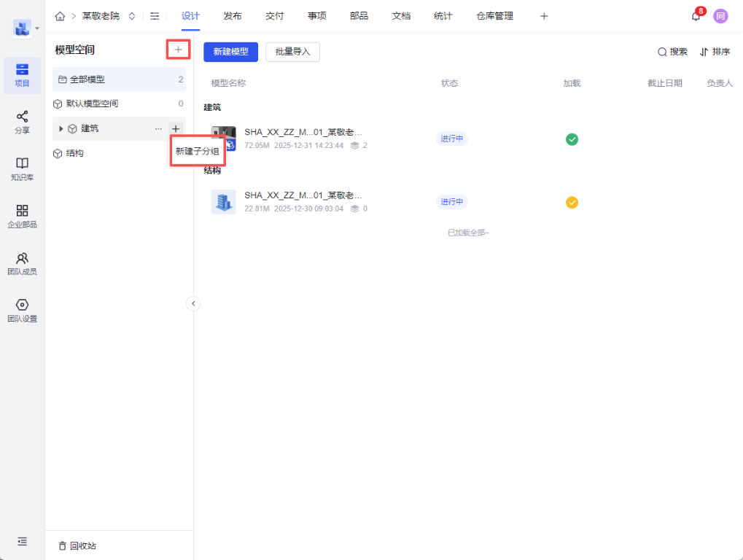
Task: Click green loaded status checkmark
Action: coord(572,139)
